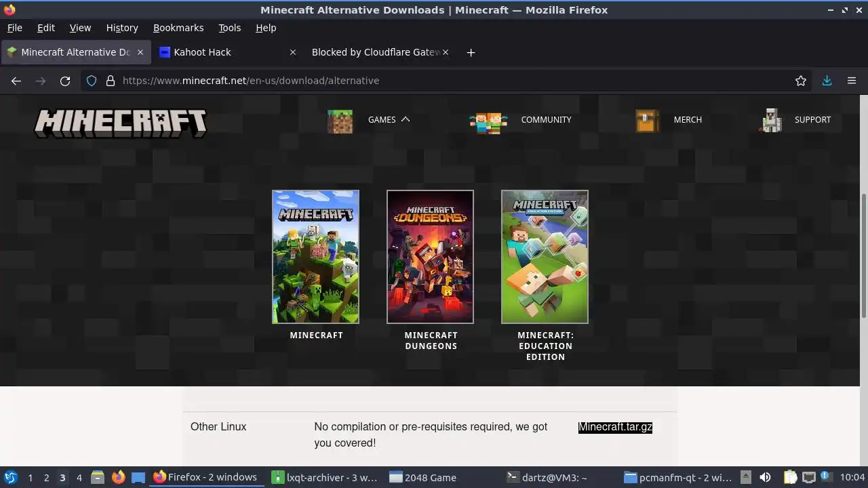
Task: Select the Education Edition cover art
Action: tap(545, 257)
